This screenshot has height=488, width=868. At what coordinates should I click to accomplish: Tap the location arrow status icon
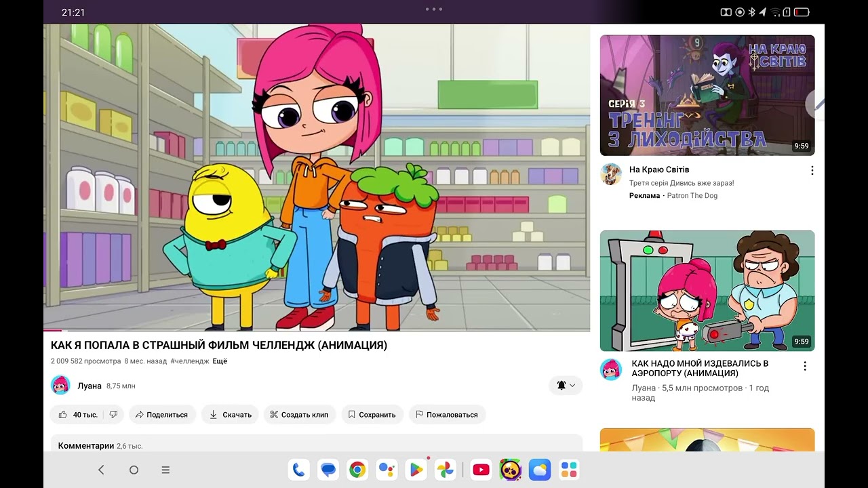(x=762, y=12)
